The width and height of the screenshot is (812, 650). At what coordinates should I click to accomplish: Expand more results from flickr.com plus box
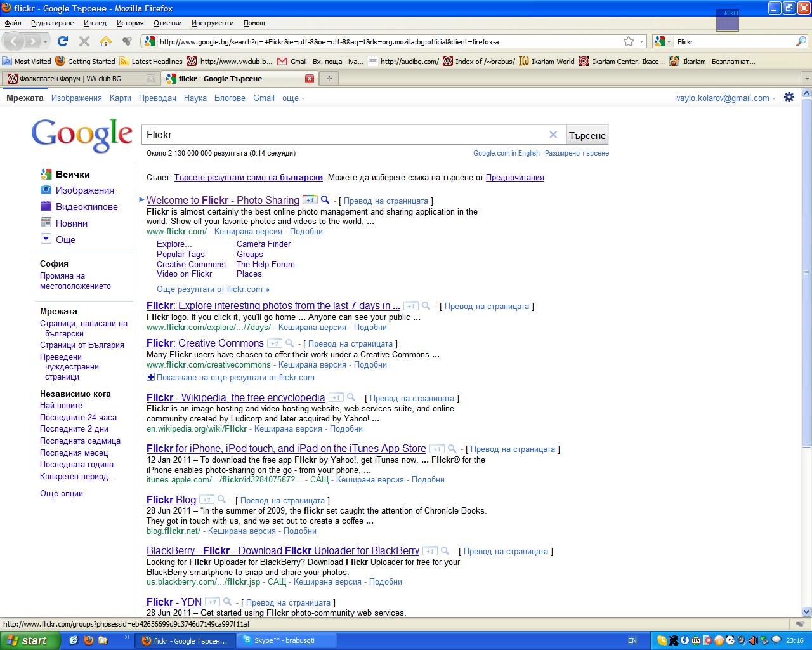pos(151,377)
